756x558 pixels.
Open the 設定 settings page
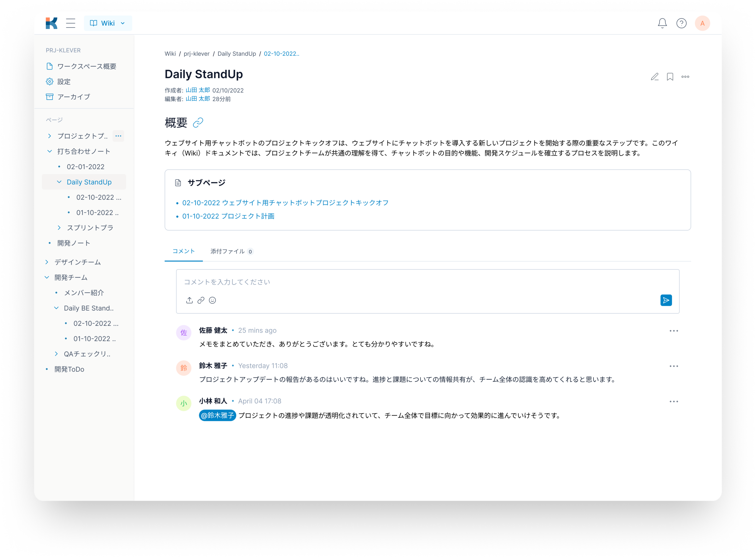pos(64,82)
